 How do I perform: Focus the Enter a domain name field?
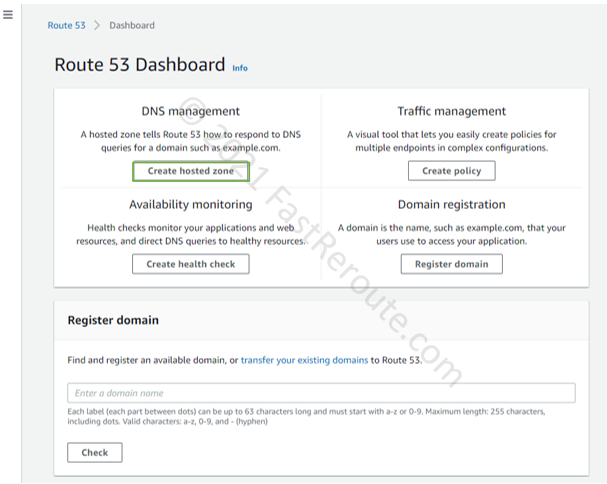[321, 393]
